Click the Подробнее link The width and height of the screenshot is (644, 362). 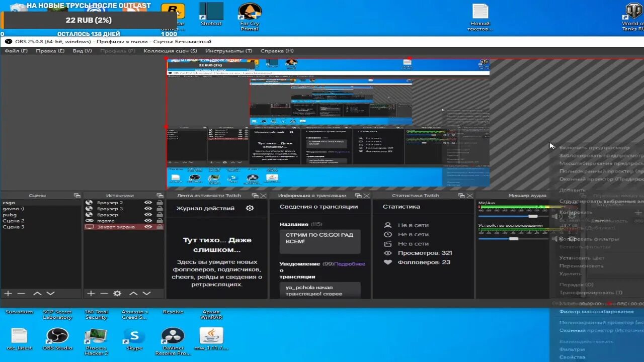[x=350, y=264]
